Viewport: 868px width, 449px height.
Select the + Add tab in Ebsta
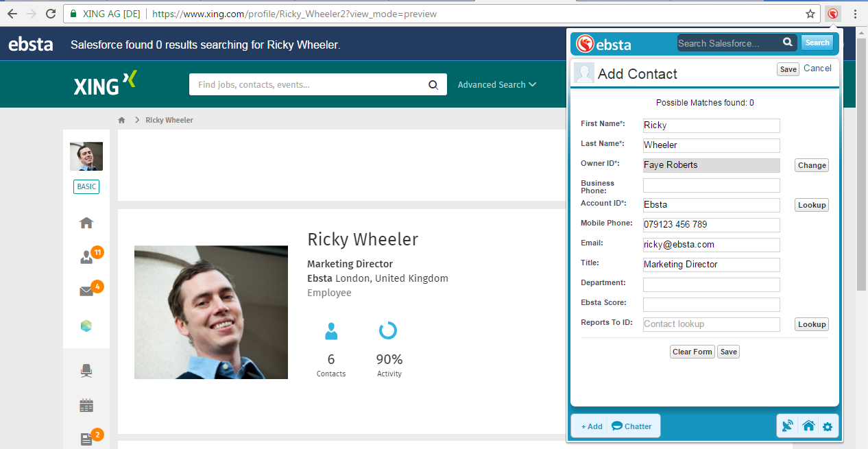click(x=591, y=426)
